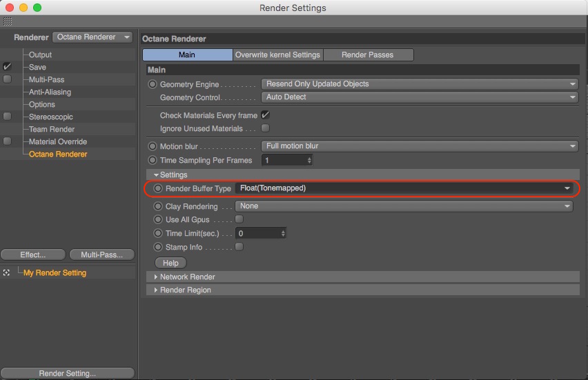Enable the Use All Gpus checkbox
This screenshot has height=380, width=588.
pyautogui.click(x=239, y=219)
